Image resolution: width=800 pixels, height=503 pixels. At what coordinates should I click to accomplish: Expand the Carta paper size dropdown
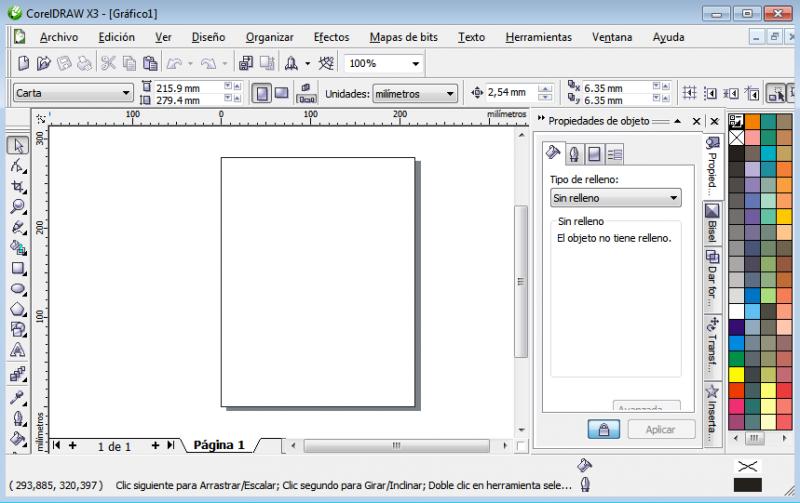click(x=126, y=93)
